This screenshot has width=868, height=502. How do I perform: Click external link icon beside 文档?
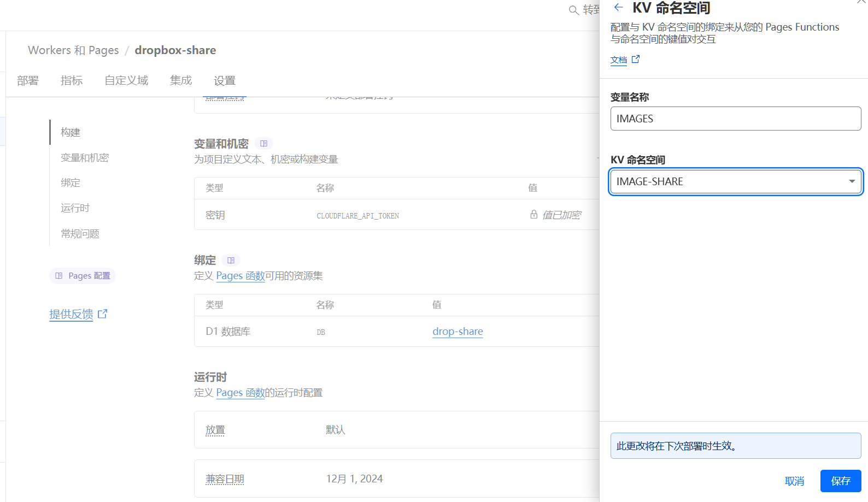[x=636, y=60]
